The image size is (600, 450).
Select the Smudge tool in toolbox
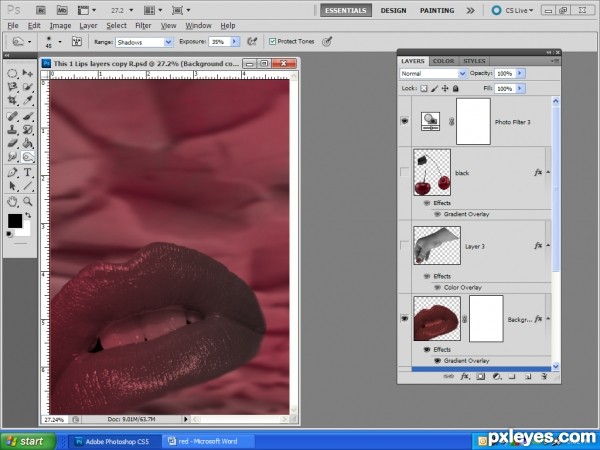tap(13, 157)
